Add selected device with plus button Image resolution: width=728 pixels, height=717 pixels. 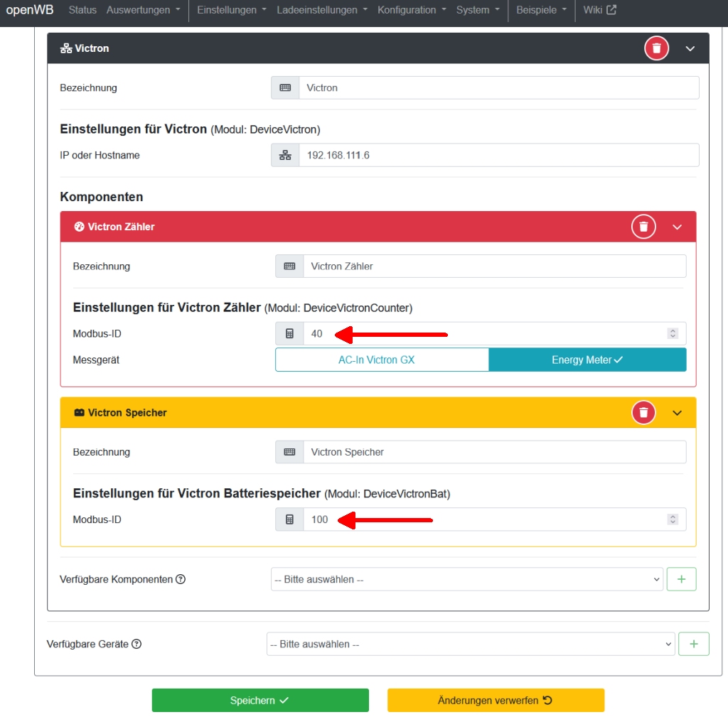[x=694, y=644]
